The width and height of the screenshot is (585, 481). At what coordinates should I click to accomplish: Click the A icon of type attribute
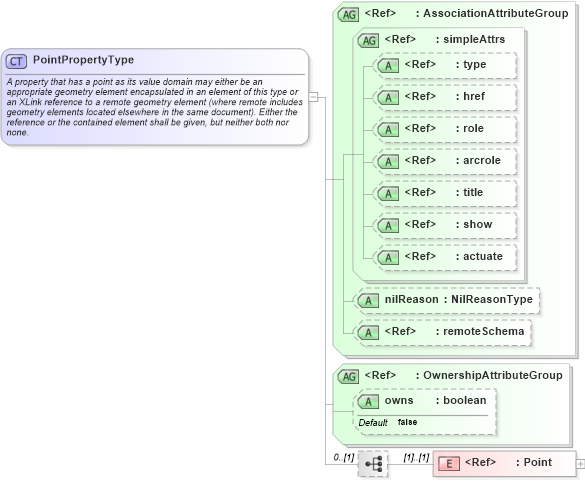(388, 66)
